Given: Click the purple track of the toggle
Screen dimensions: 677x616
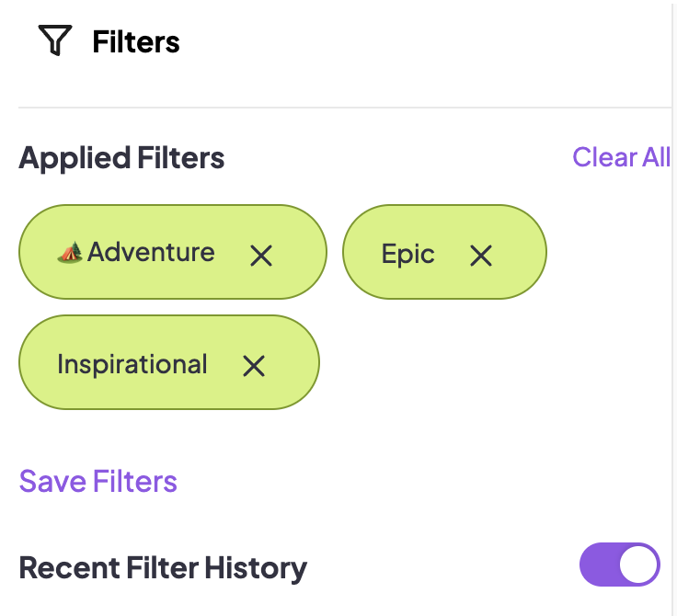Looking at the screenshot, I should point(597,565).
